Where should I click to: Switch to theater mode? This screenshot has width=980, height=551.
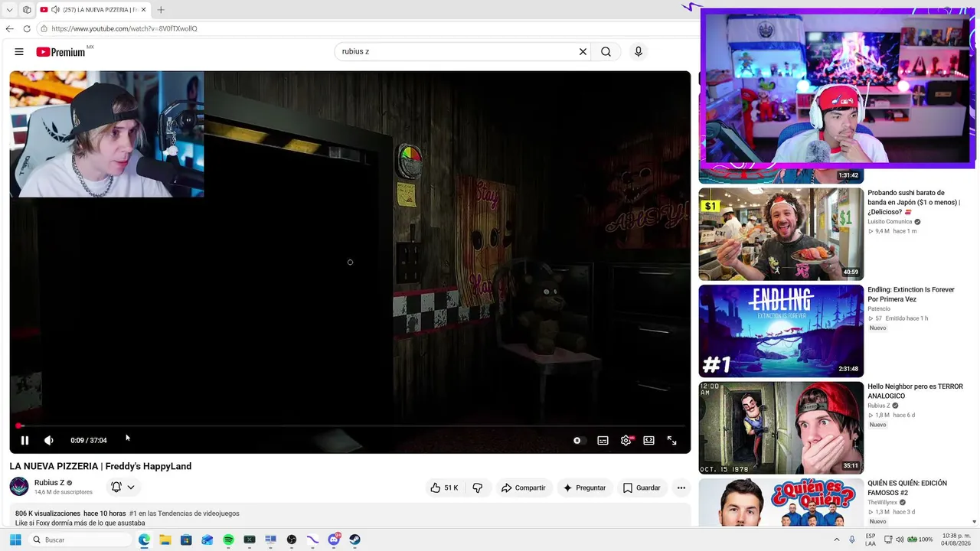pyautogui.click(x=648, y=440)
